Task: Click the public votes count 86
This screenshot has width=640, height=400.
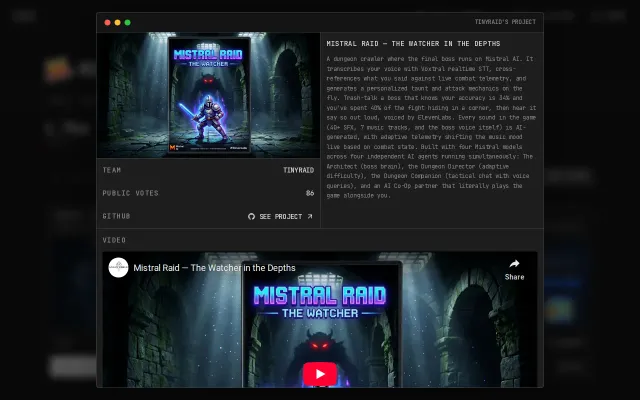Action: [310, 193]
